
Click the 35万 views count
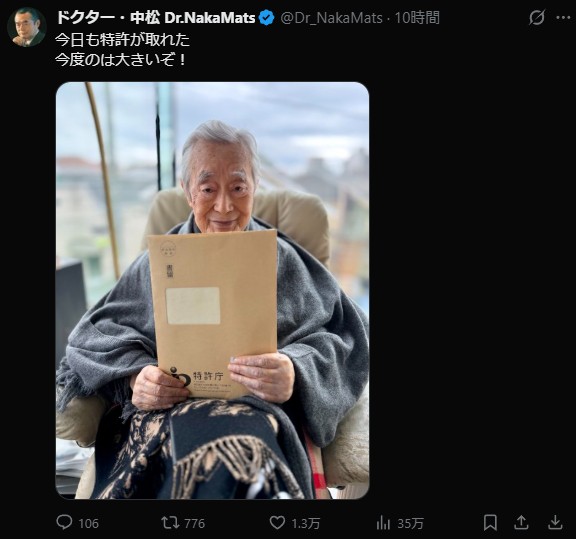pos(410,523)
